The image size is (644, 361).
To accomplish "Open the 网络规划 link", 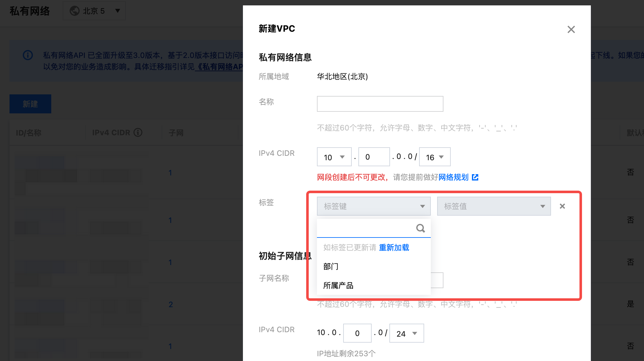I will 453,177.
